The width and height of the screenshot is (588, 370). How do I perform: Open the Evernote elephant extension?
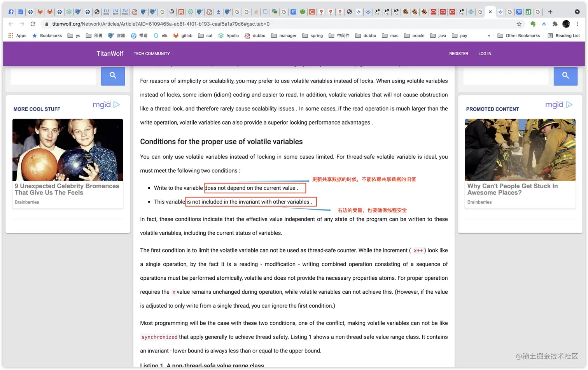533,24
